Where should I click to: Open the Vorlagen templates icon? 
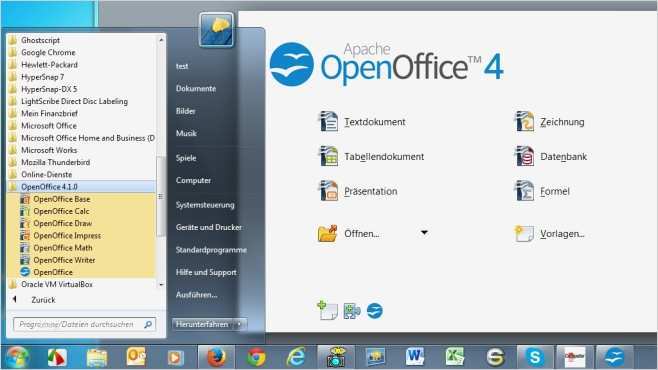click(524, 233)
